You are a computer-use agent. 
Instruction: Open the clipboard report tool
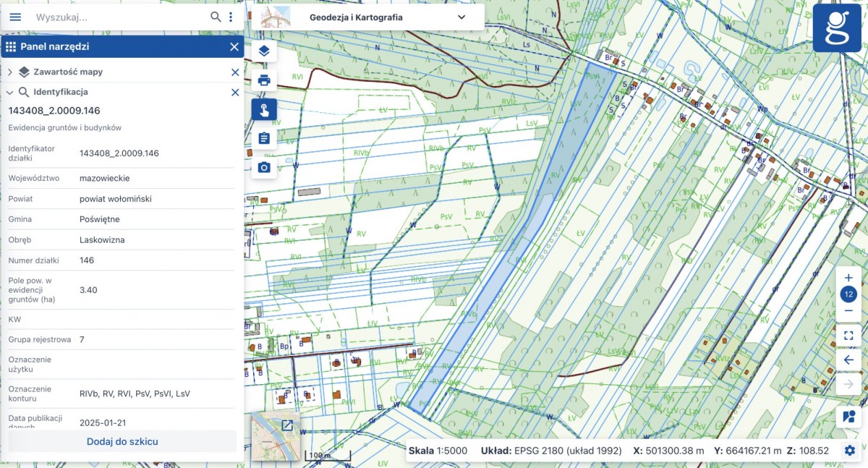click(x=264, y=138)
